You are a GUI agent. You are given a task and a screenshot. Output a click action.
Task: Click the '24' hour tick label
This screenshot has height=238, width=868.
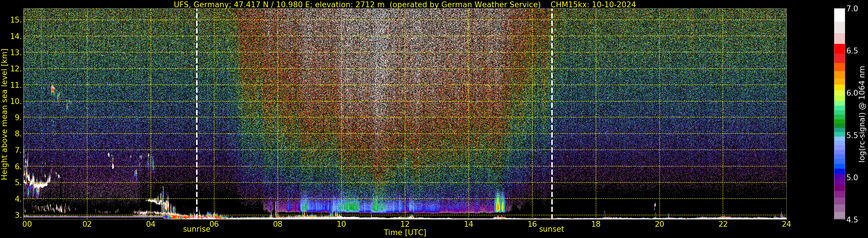pos(786,224)
